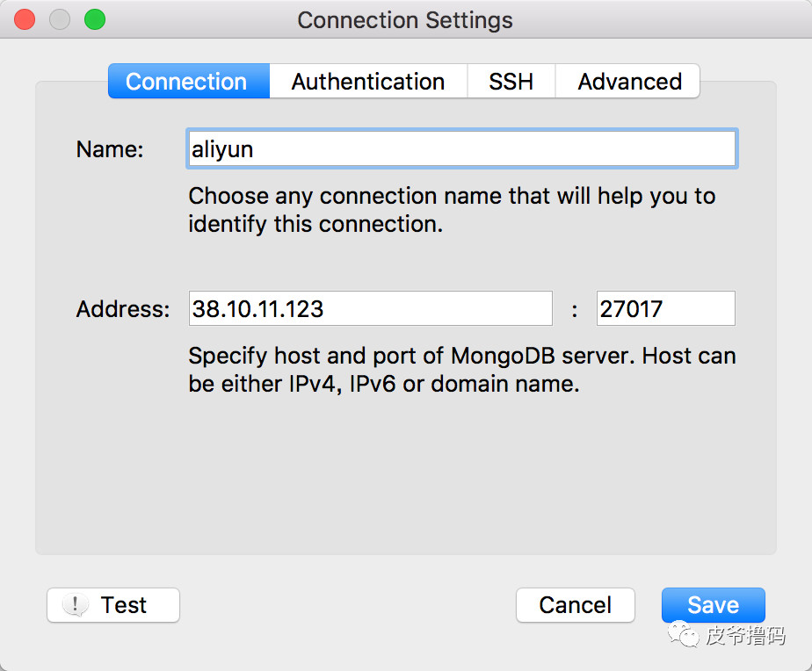The width and height of the screenshot is (812, 671).
Task: Select the Connection tab
Action: click(186, 82)
